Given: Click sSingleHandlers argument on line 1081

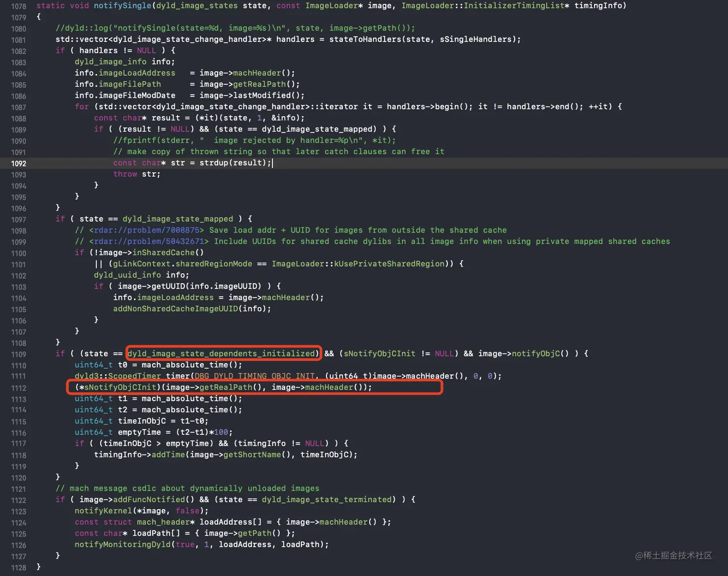Looking at the screenshot, I should click(x=475, y=39).
